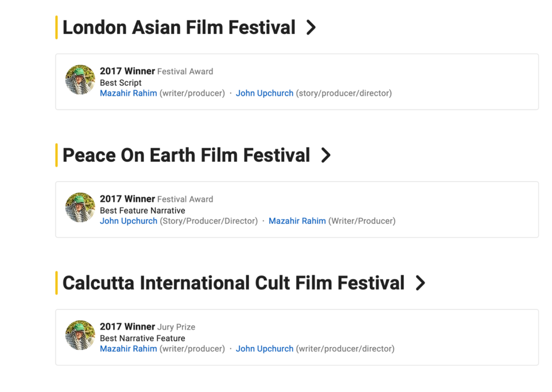This screenshot has width=552, height=392.
Task: Click the Best Script category text
Action: (x=121, y=82)
